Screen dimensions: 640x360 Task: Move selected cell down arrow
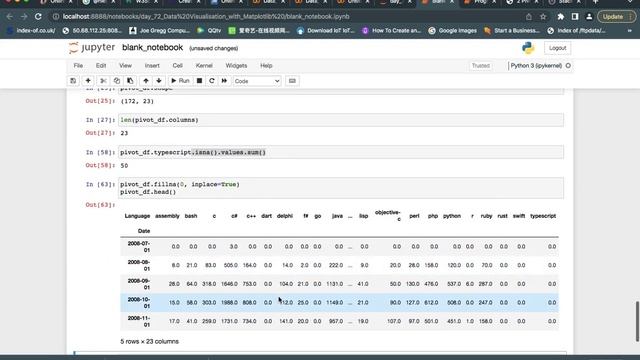[x=159, y=81]
